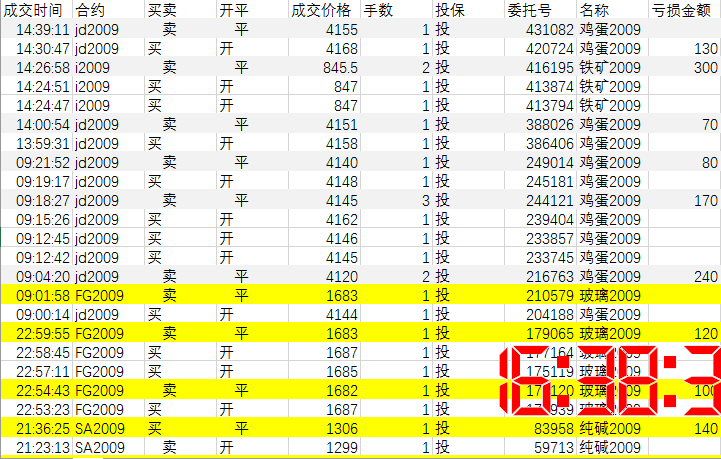Select the 纯碱2009 name cell in last row

[610, 447]
